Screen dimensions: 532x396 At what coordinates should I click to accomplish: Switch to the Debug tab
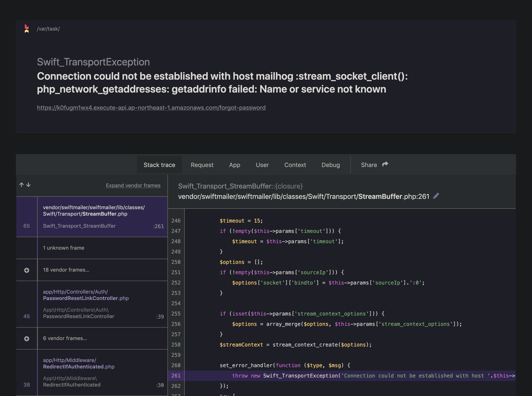coord(331,165)
